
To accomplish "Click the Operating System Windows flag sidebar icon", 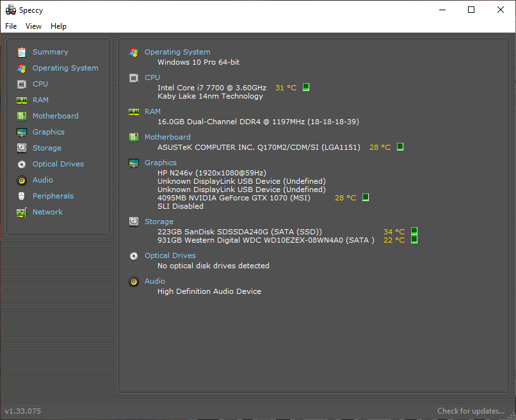I will (22, 68).
